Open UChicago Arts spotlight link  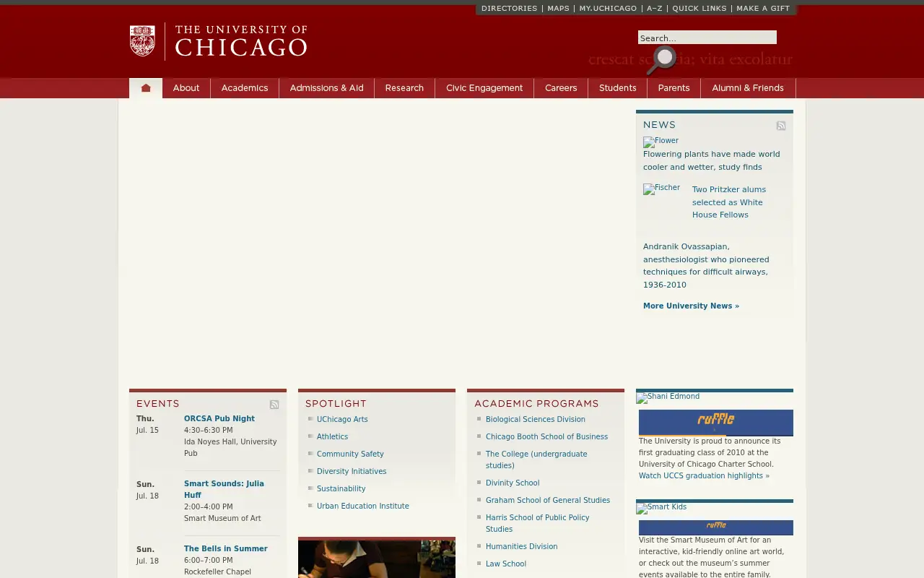click(342, 420)
